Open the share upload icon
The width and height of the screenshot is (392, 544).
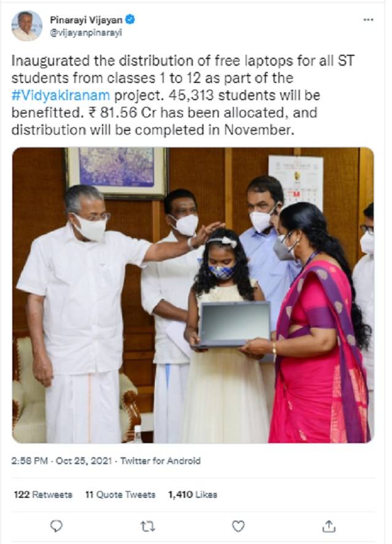pyautogui.click(x=329, y=526)
